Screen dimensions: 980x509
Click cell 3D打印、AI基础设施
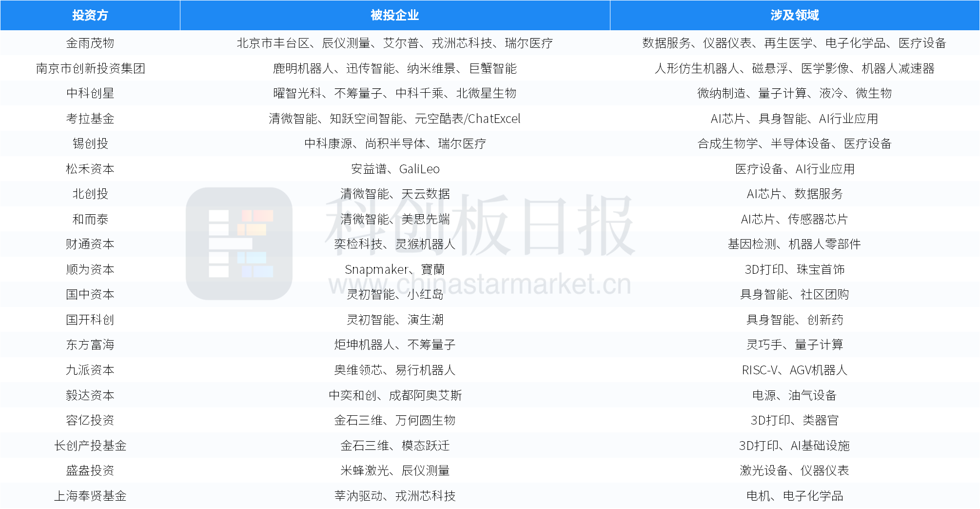[795, 446]
